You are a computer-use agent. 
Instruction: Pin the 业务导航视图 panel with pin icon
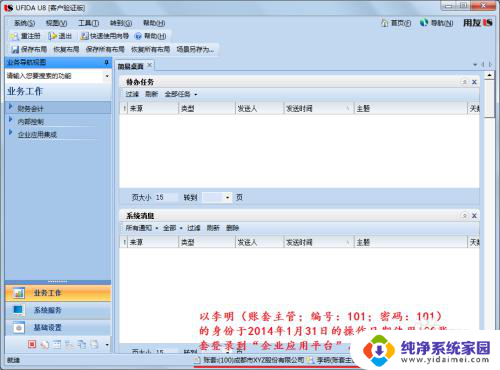pyautogui.click(x=107, y=62)
